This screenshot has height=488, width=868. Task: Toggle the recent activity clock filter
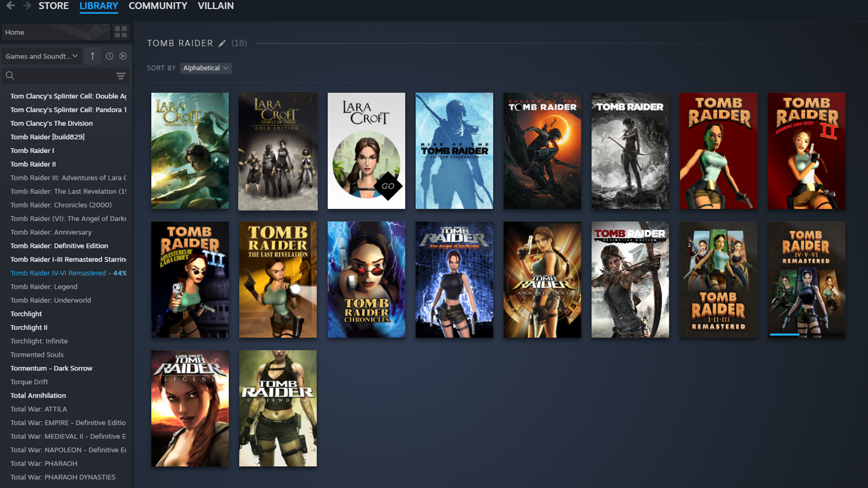point(109,56)
